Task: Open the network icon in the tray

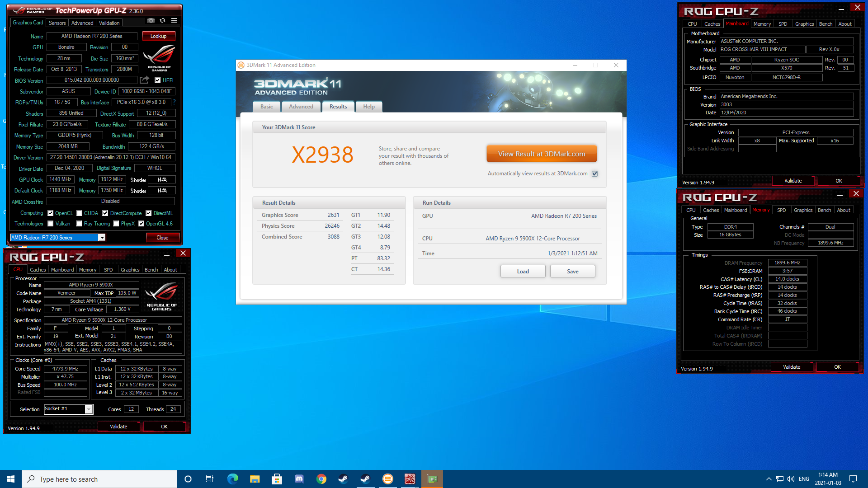Action: [x=780, y=479]
